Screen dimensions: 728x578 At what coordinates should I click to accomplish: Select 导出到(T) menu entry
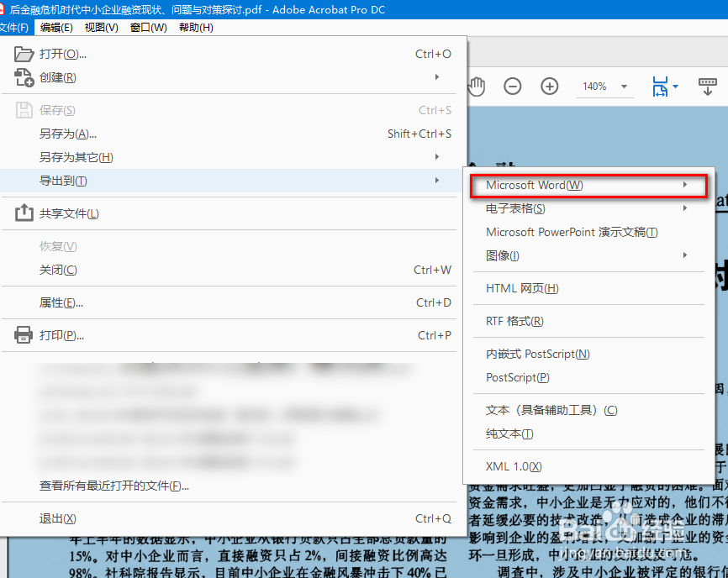point(232,181)
